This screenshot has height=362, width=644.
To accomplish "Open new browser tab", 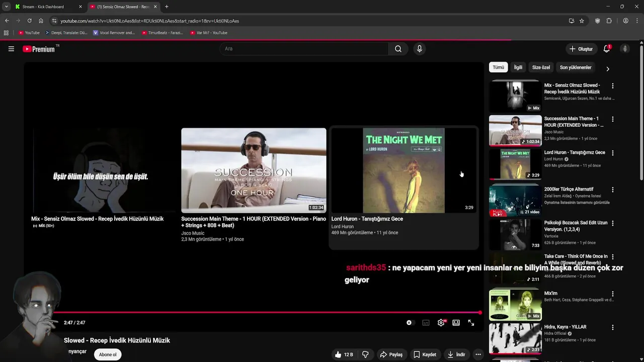I will [167, 7].
